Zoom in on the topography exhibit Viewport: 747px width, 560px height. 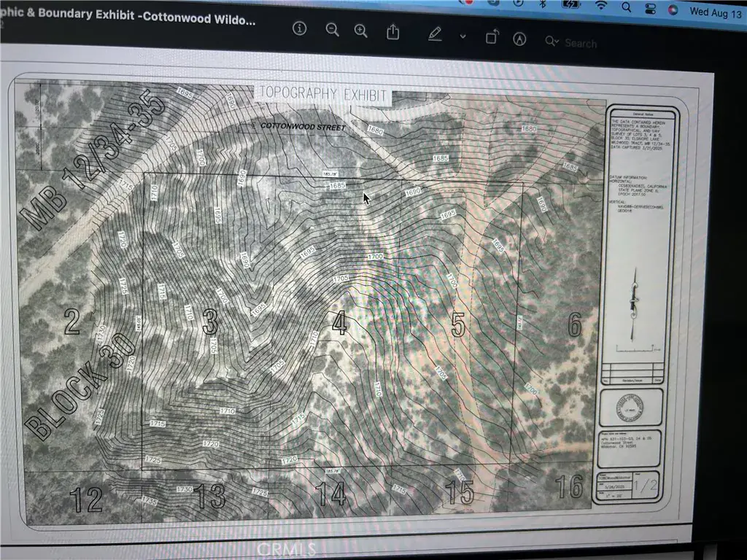click(x=360, y=30)
